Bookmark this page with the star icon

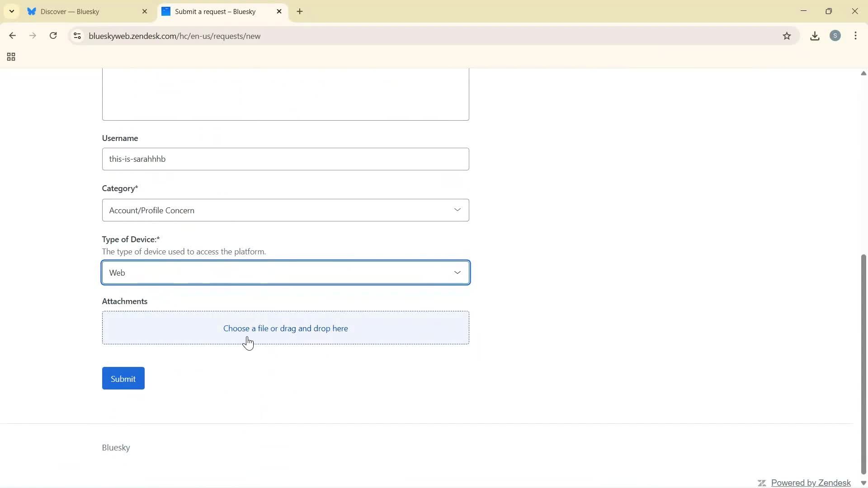pyautogui.click(x=787, y=36)
